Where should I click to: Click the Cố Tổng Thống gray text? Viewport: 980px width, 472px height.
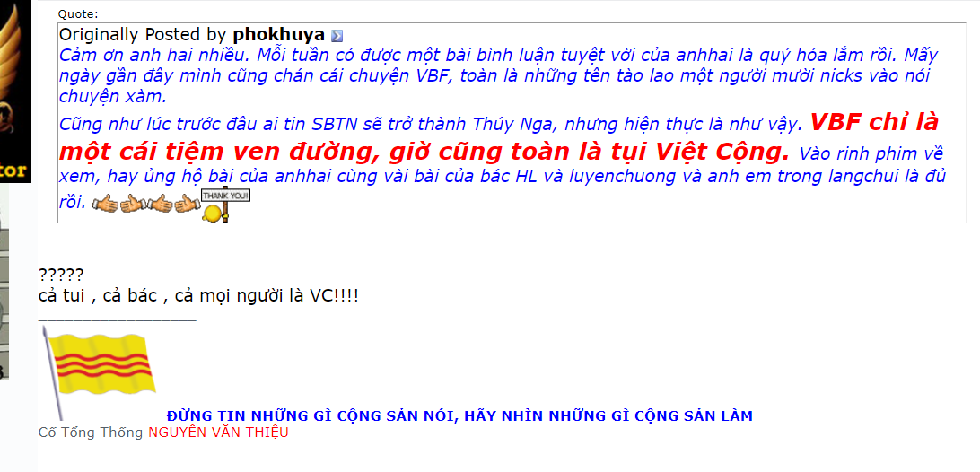click(x=91, y=432)
